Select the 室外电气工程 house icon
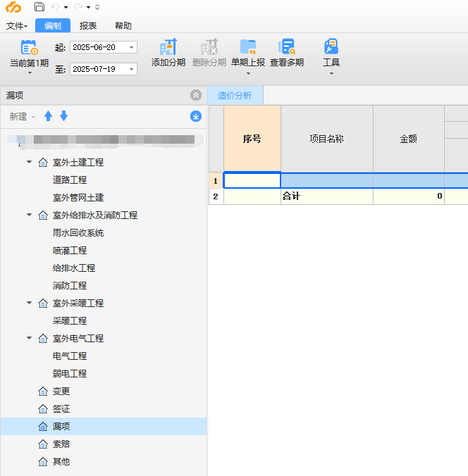 pyautogui.click(x=43, y=339)
